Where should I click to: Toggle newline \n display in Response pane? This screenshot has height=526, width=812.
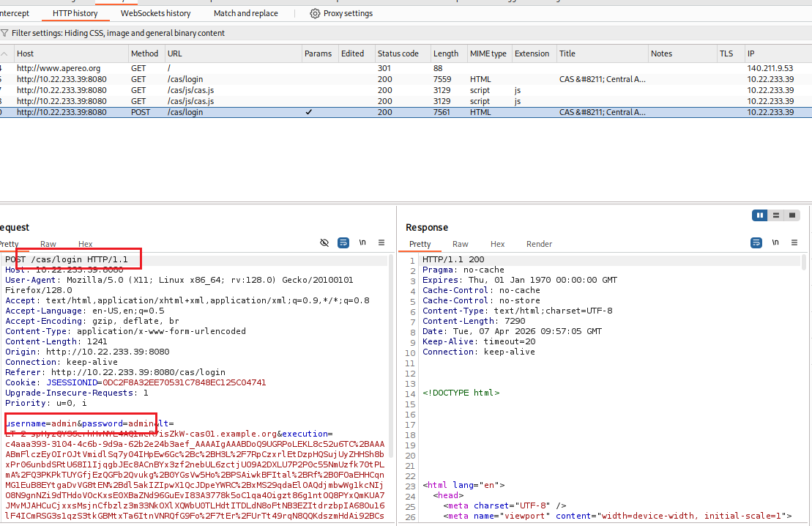(775, 242)
